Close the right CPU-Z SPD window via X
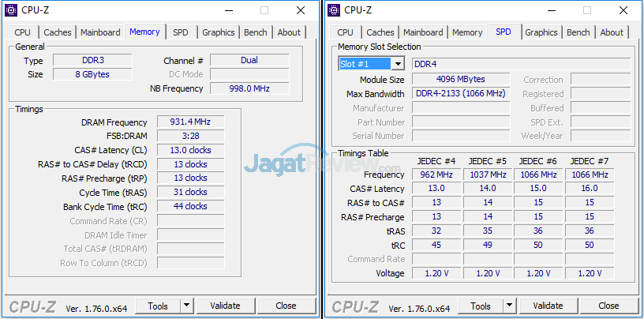Image resolution: width=644 pixels, height=319 pixels. [624, 10]
